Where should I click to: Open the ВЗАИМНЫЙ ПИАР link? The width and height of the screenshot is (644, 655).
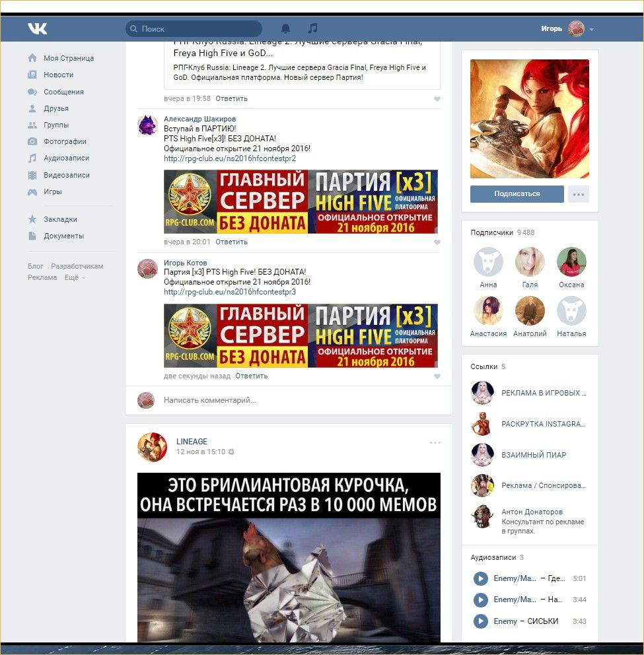click(534, 455)
